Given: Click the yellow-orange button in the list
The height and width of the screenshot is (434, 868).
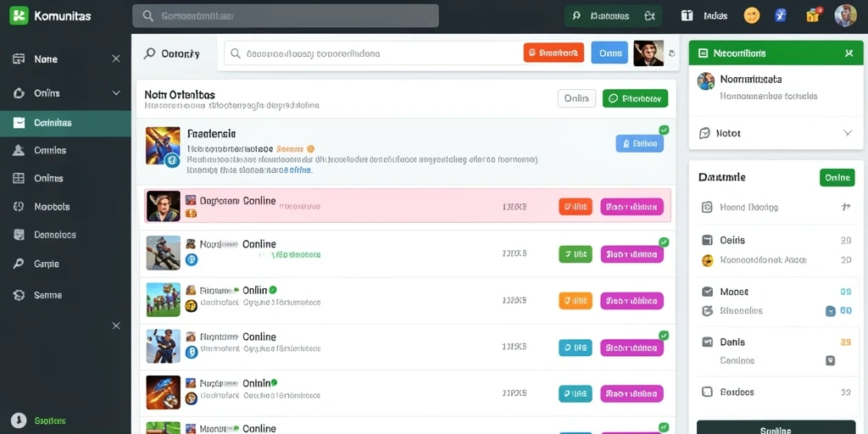Looking at the screenshot, I should click(x=576, y=301).
